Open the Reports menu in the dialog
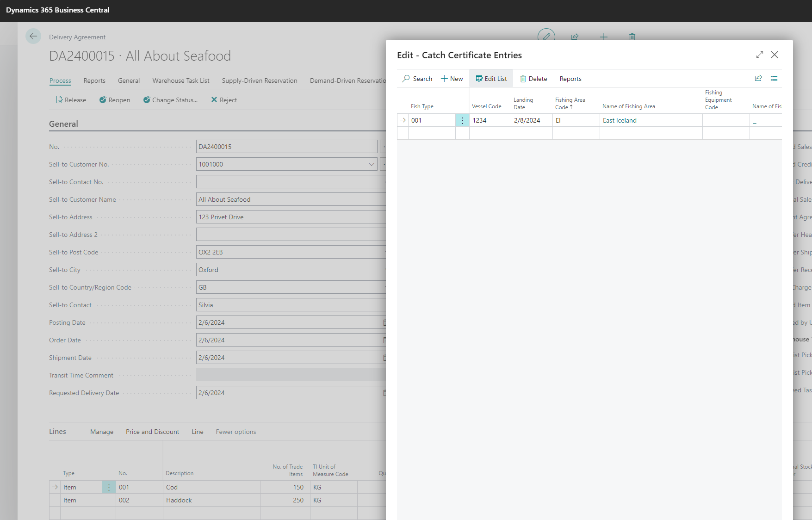Viewport: 812px width, 520px height. pos(570,79)
